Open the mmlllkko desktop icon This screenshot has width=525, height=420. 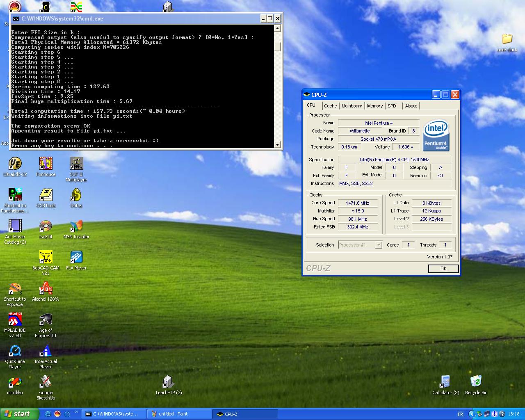pyautogui.click(x=15, y=385)
